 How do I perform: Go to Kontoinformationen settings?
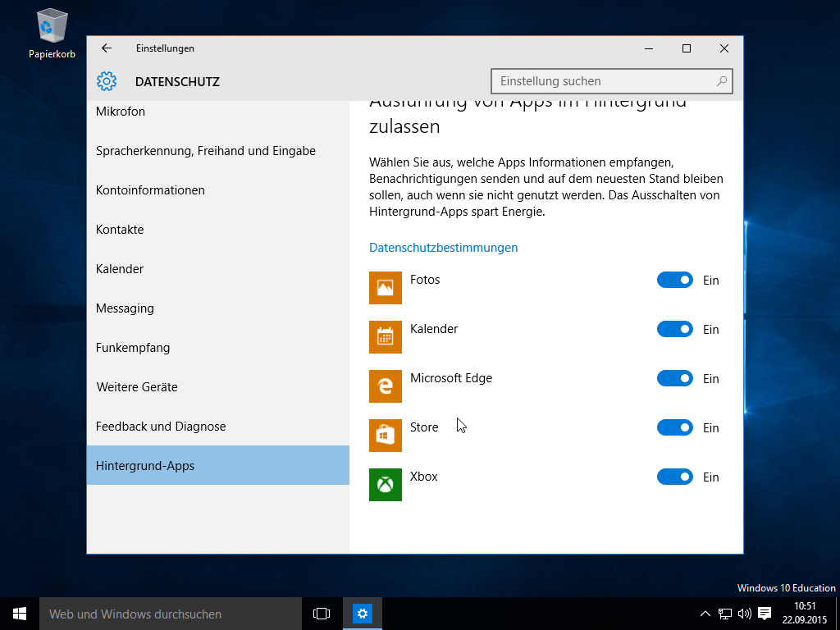218,190
